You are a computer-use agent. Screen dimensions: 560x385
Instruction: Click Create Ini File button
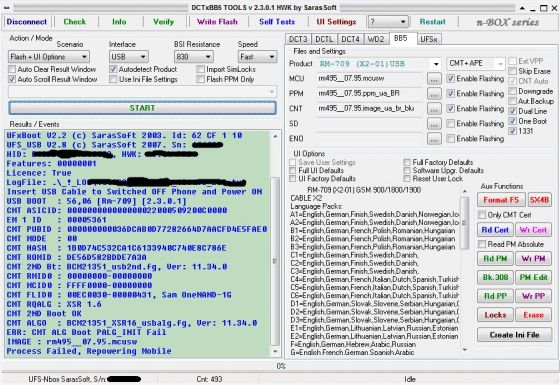click(x=514, y=335)
